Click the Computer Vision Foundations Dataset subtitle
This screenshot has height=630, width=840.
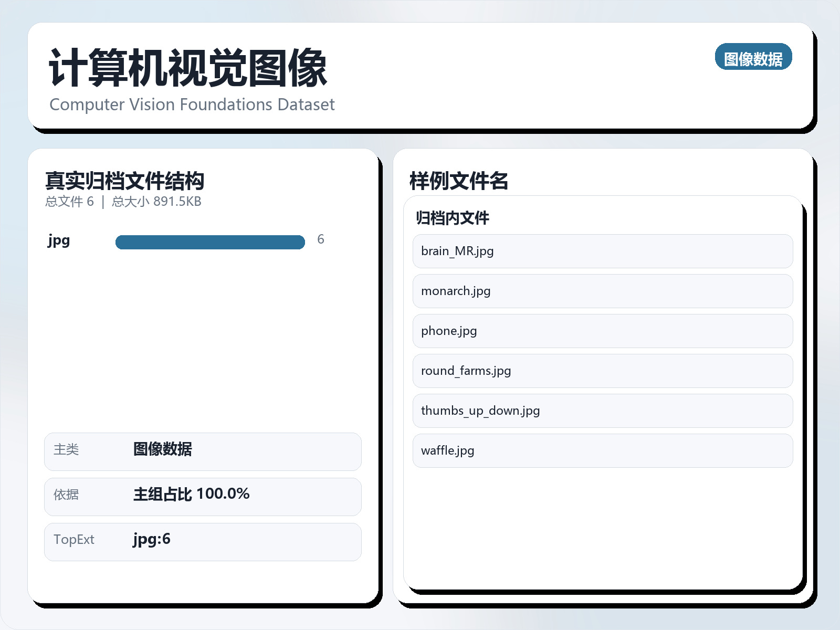192,104
